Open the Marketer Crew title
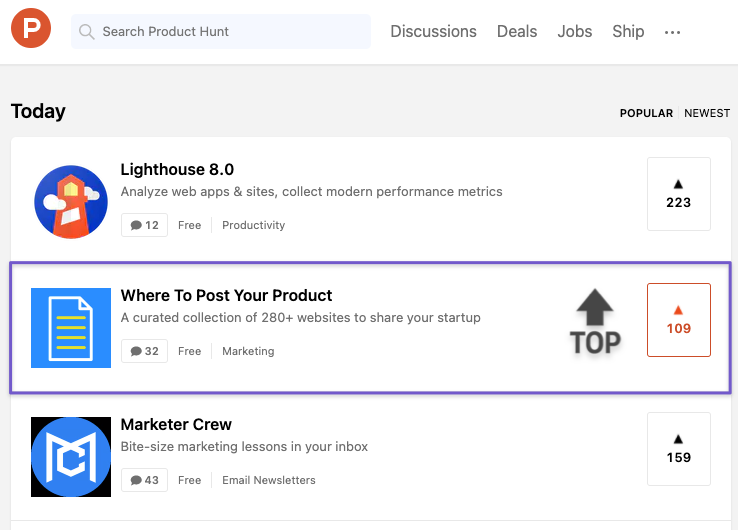The height and width of the screenshot is (530, 738). (x=176, y=425)
